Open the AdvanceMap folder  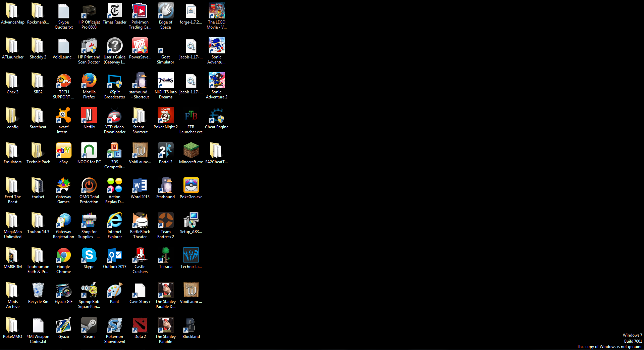(13, 11)
